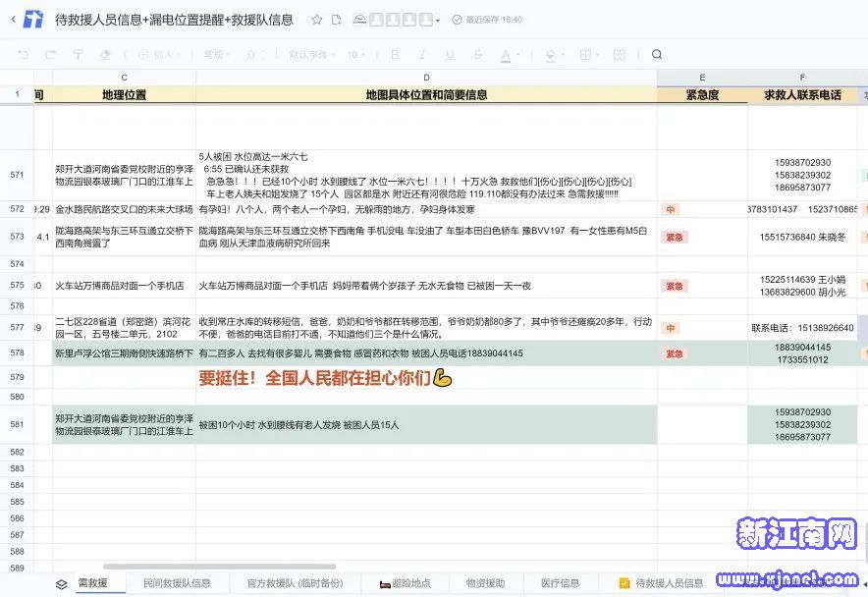Click the 紧急 tag in row 573
This screenshot has width=868, height=597.
point(674,237)
